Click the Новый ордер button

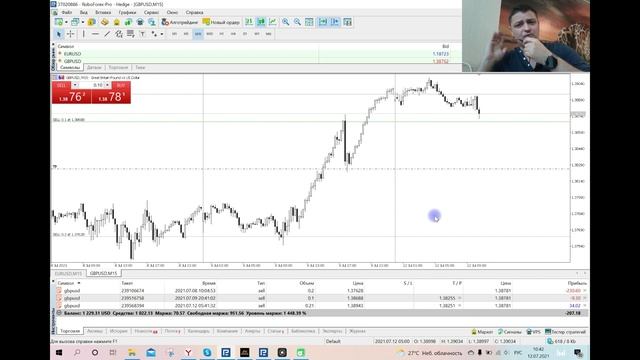click(221, 22)
